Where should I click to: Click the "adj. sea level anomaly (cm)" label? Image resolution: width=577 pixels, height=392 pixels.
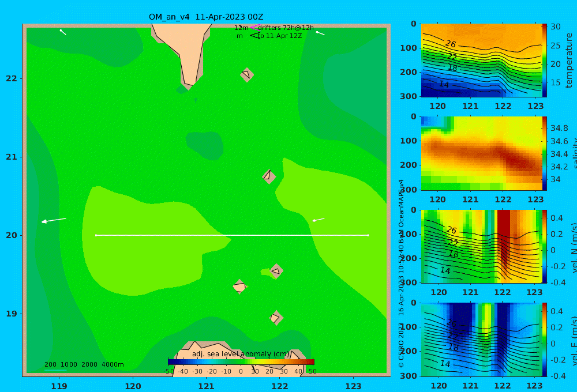click(241, 354)
